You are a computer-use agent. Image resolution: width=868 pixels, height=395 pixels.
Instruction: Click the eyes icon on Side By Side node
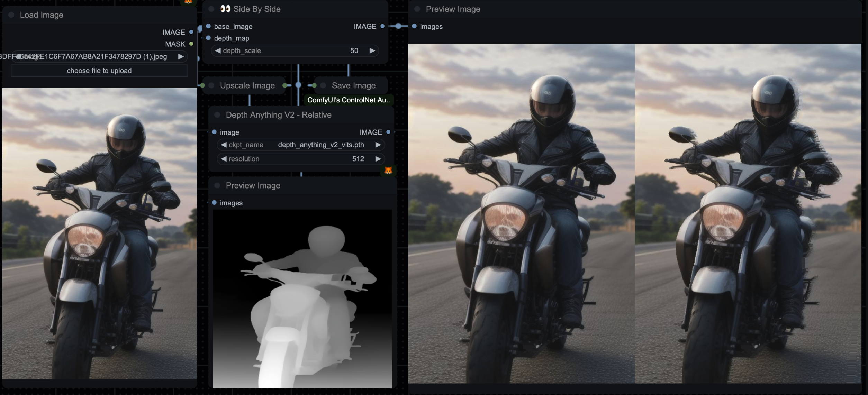coord(225,9)
